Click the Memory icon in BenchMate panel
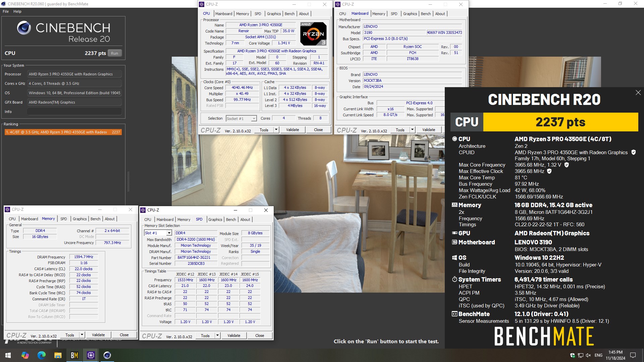 [x=454, y=205]
